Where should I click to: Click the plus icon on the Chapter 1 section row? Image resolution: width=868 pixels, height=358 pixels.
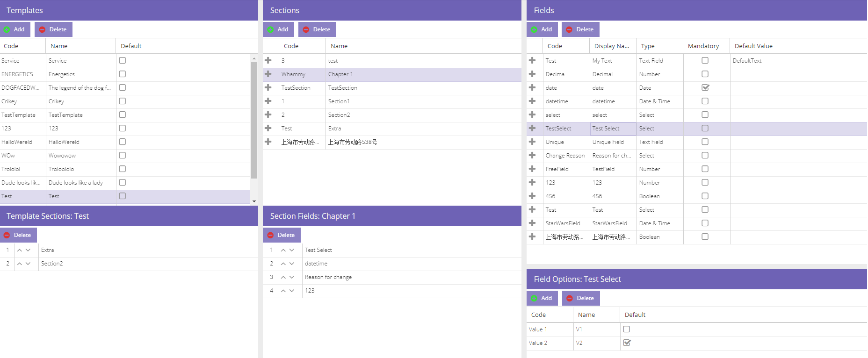click(268, 74)
